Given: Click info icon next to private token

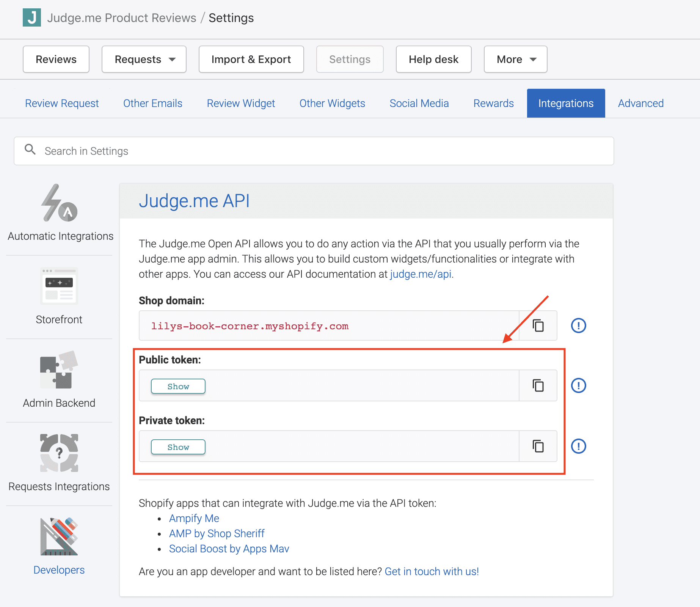Looking at the screenshot, I should [x=578, y=446].
